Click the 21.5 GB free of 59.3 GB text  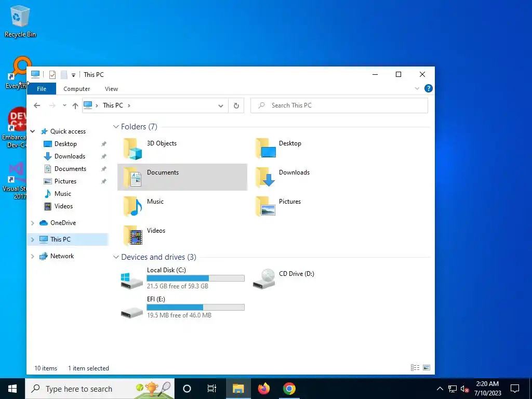pyautogui.click(x=178, y=286)
